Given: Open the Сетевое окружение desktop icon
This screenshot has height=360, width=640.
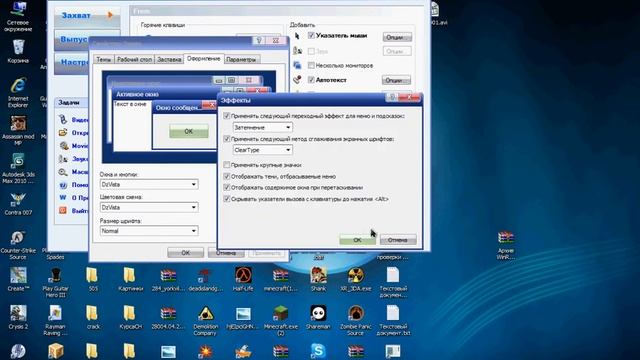Looking at the screenshot, I should 18,16.
